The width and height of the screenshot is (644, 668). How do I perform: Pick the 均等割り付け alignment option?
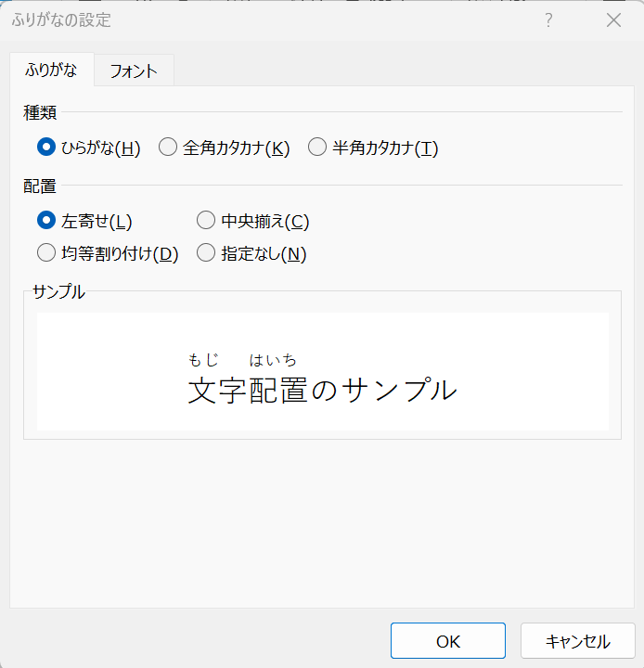point(46,253)
